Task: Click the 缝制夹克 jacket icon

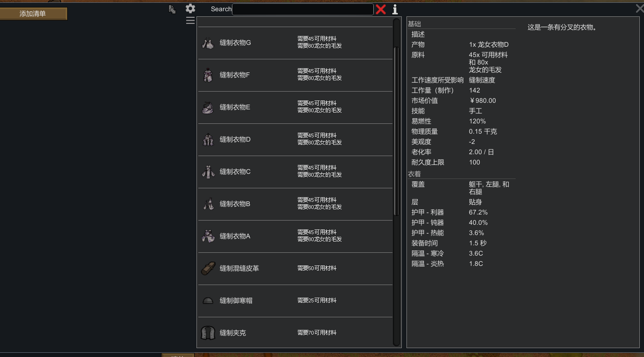Action: pyautogui.click(x=208, y=333)
